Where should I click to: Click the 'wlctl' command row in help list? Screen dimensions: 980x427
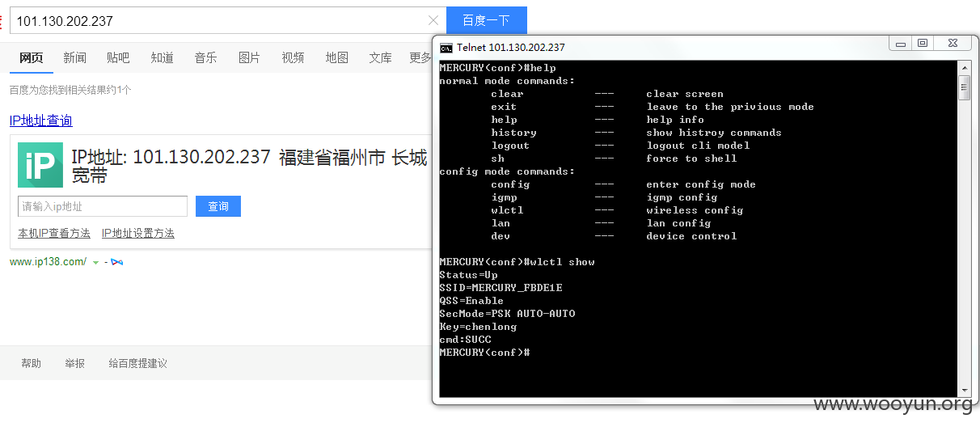point(617,210)
